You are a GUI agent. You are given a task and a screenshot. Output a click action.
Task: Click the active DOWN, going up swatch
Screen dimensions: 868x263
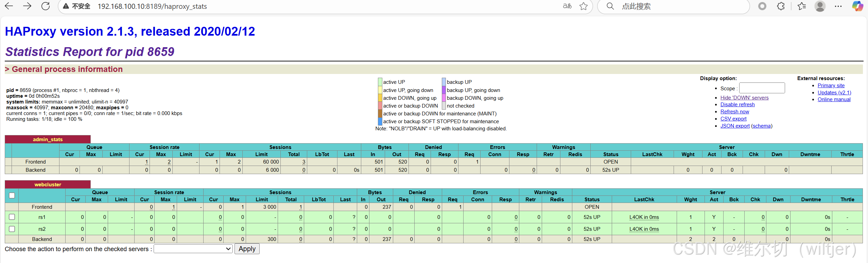click(380, 98)
